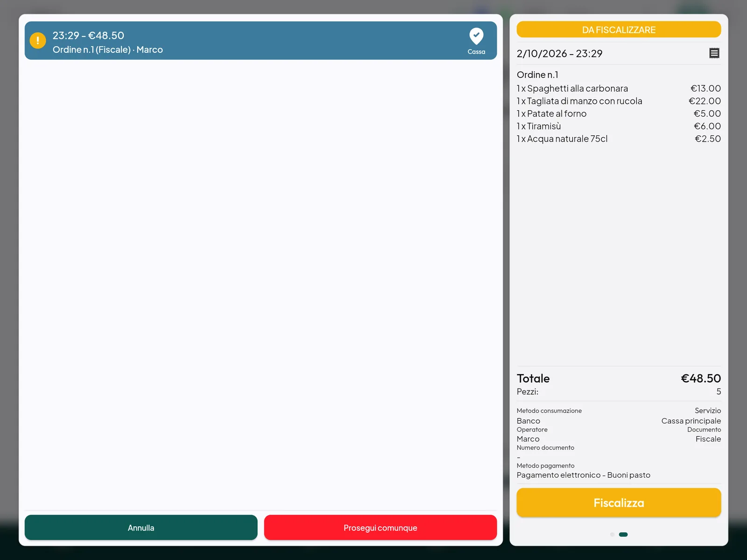Click the Numero documento label
This screenshot has height=560, width=747.
(x=545, y=447)
